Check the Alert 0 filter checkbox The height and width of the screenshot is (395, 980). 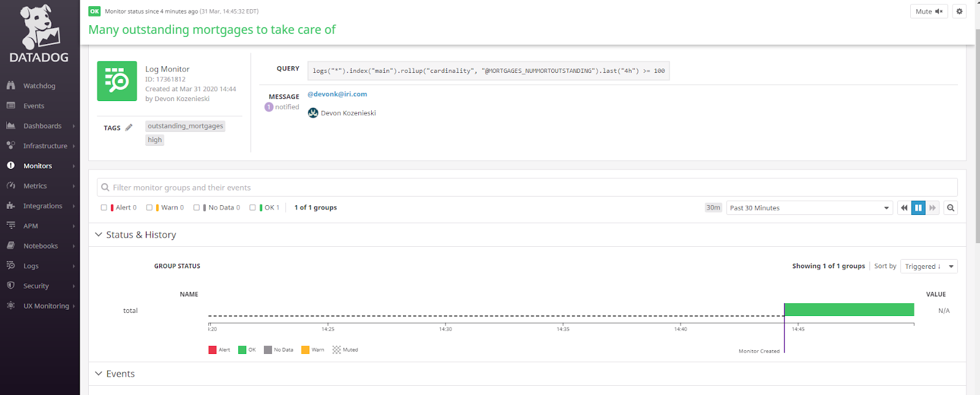click(x=104, y=208)
